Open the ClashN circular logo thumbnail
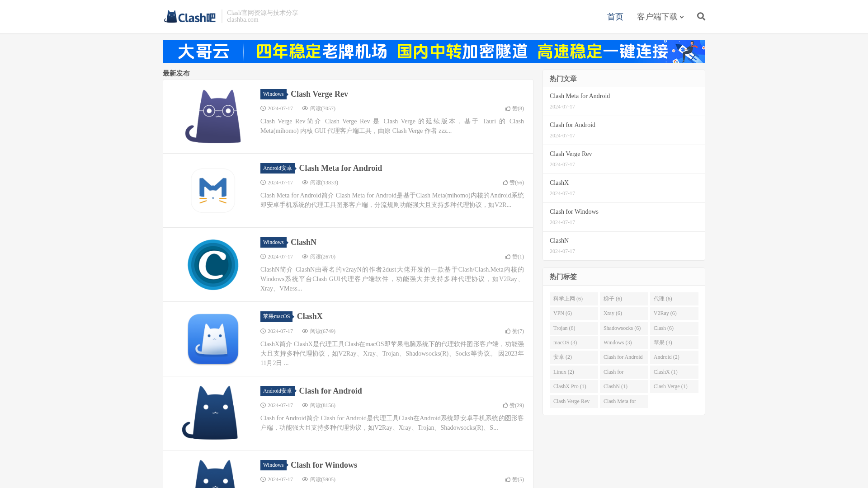 click(213, 265)
